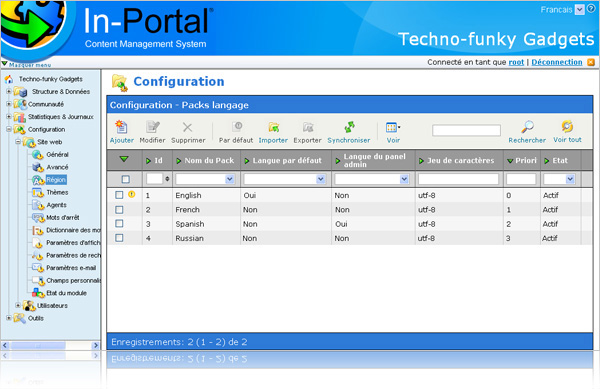This screenshot has width=600, height=389.
Task: Open the Langue par défaut filter dropdown
Action: click(321, 179)
